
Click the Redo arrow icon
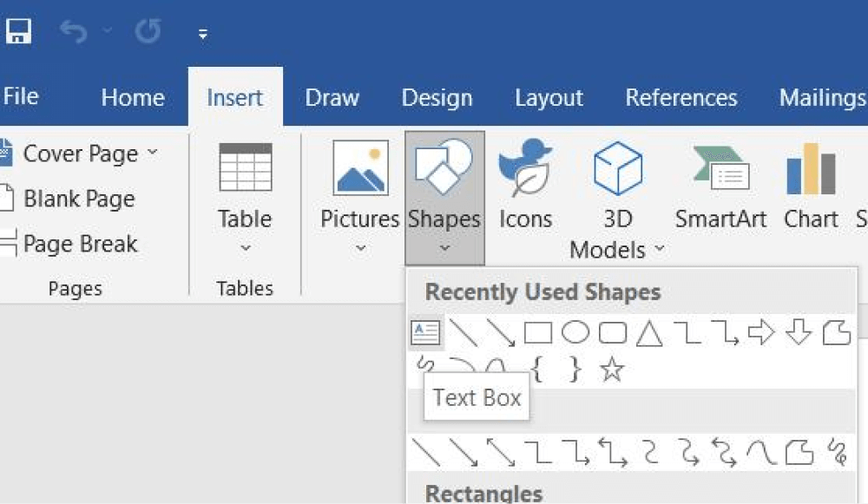pos(148,29)
